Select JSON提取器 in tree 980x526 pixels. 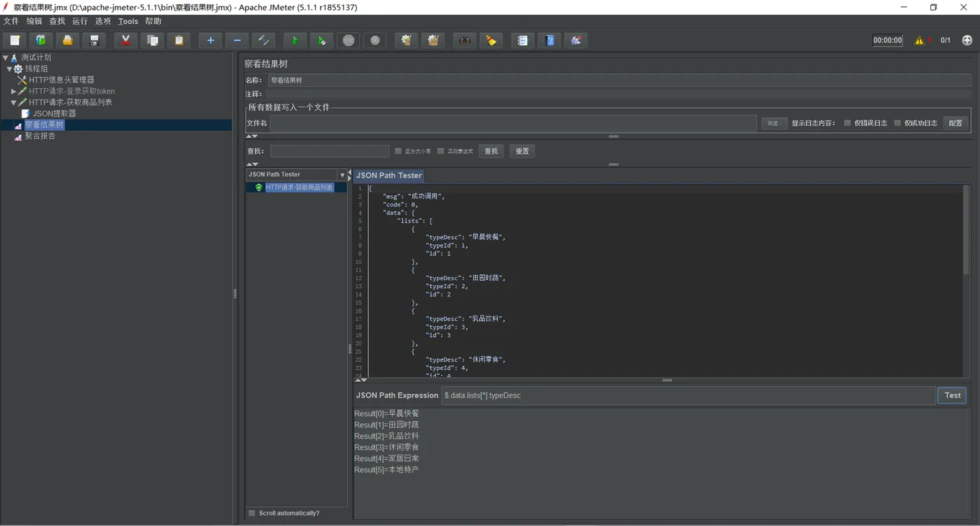pyautogui.click(x=54, y=114)
